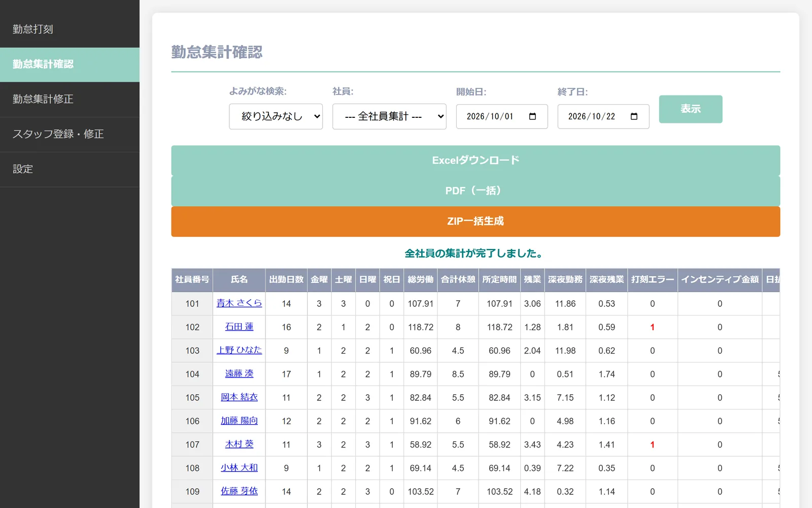
Task: Click the 所定時間 column header
Action: (x=499, y=280)
